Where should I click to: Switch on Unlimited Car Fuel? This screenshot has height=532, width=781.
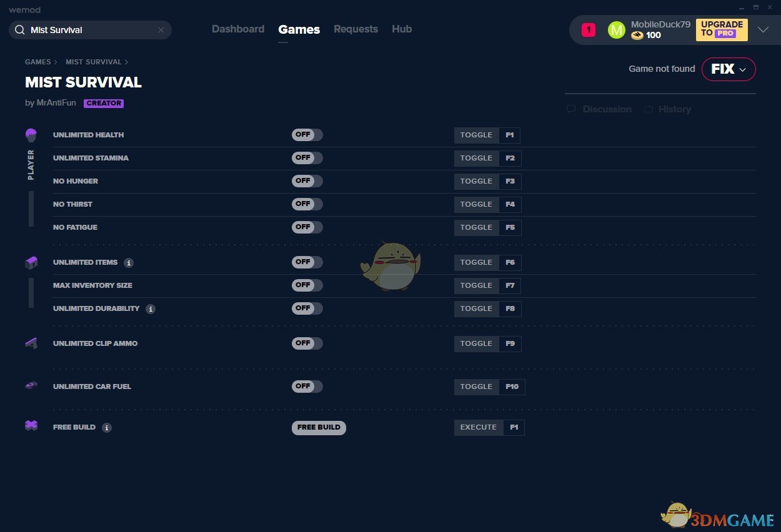pos(307,387)
